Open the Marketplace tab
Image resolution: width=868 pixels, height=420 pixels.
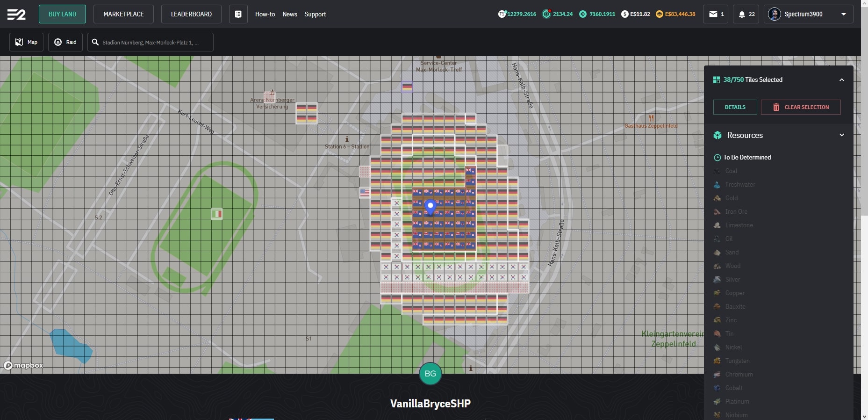(x=123, y=14)
